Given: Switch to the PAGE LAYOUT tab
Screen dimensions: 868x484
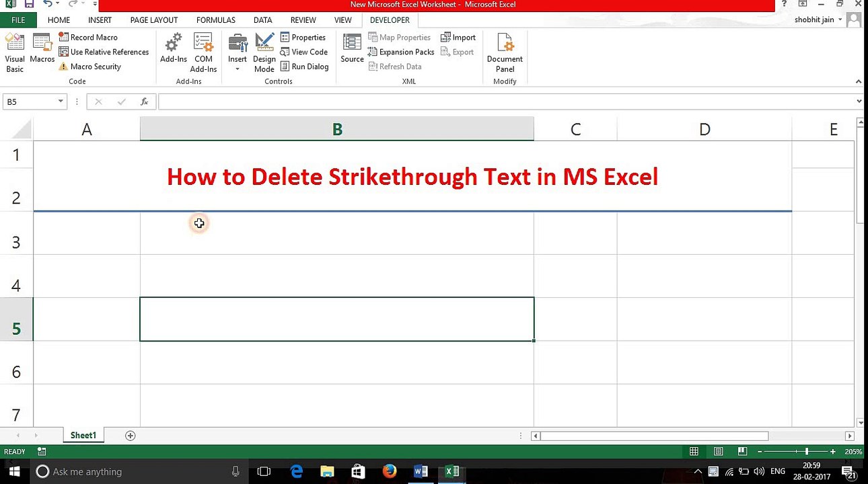Looking at the screenshot, I should pyautogui.click(x=154, y=20).
